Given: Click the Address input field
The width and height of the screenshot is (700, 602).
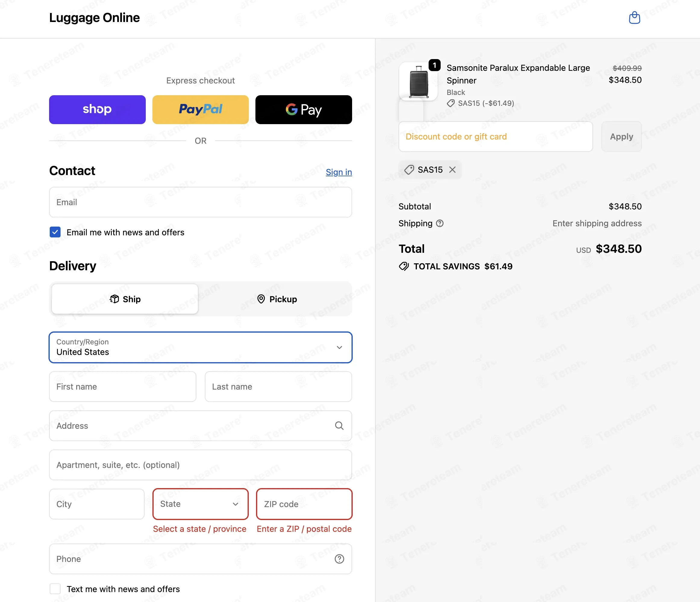Looking at the screenshot, I should [x=200, y=426].
